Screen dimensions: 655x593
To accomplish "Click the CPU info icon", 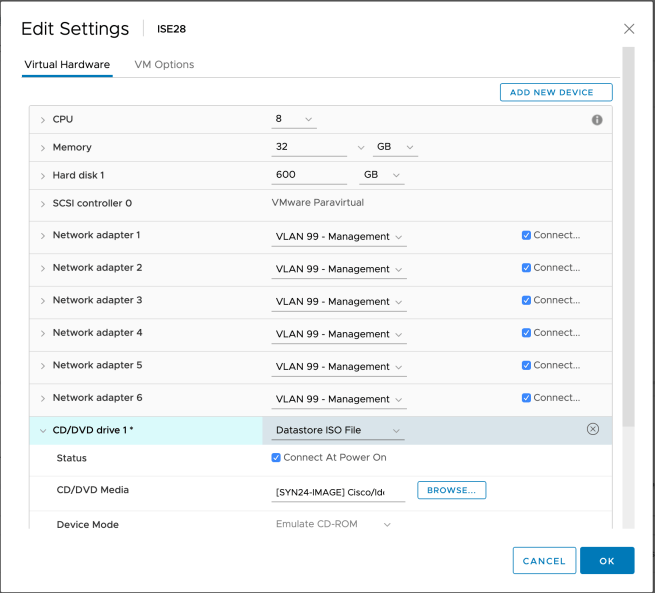I will (597, 120).
